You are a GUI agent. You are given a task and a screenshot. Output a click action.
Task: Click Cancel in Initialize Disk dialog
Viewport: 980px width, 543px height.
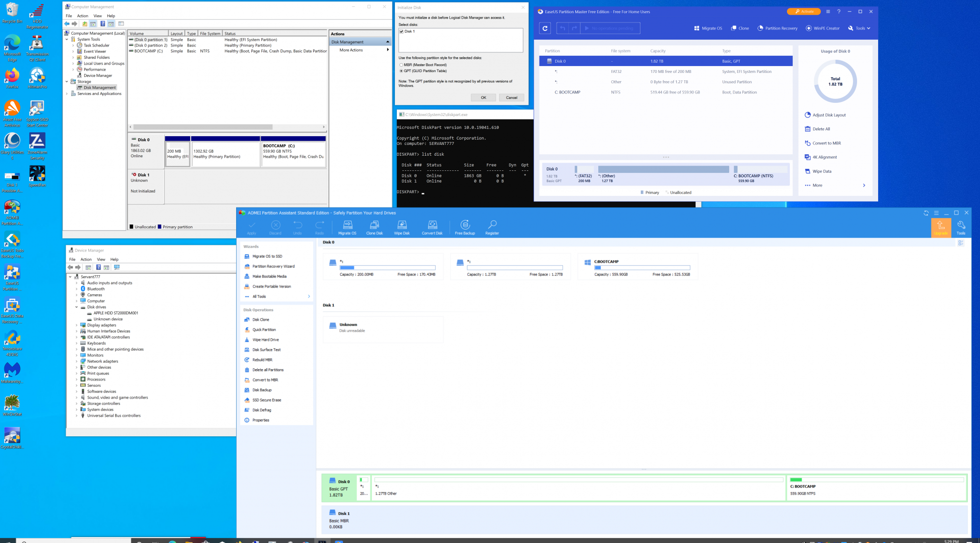tap(512, 97)
